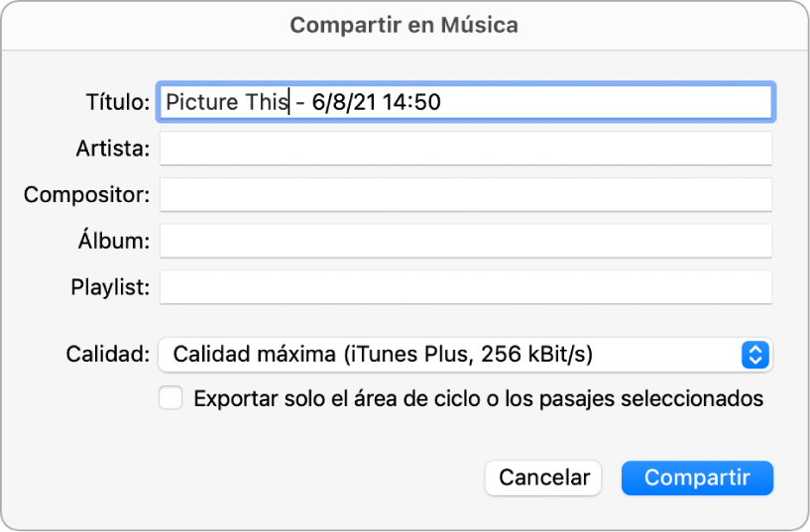This screenshot has height=532, width=810.
Task: Click the Artista label
Action: [x=112, y=149]
